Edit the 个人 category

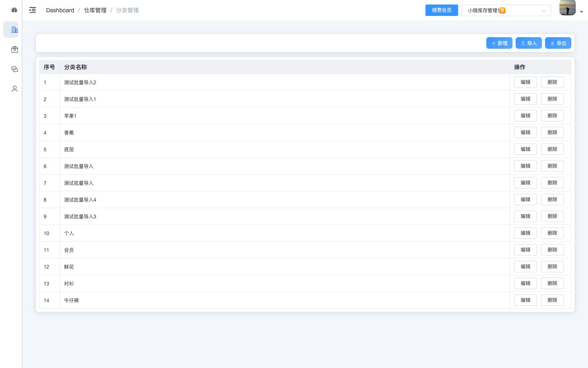(526, 233)
